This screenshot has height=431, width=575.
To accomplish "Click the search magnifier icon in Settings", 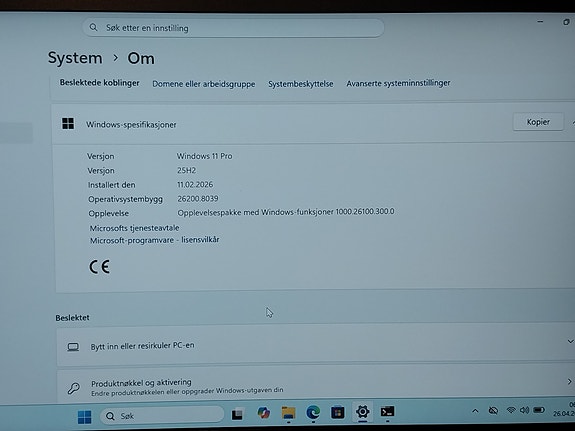I will pos(94,28).
